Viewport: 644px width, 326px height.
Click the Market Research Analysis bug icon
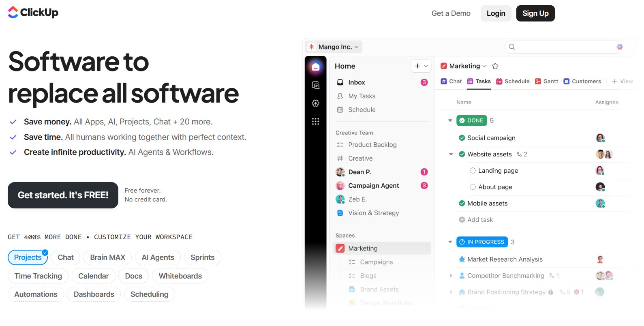462,260
